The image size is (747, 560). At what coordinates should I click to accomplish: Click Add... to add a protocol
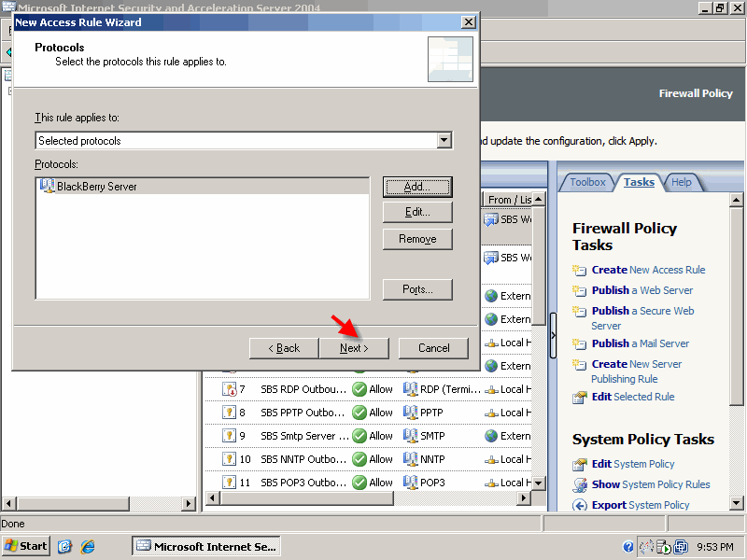(417, 187)
